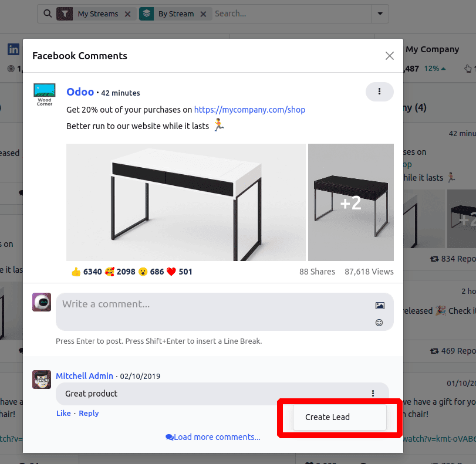Open the white desk product image
Viewport: 476px width, 464px height.
tap(186, 202)
